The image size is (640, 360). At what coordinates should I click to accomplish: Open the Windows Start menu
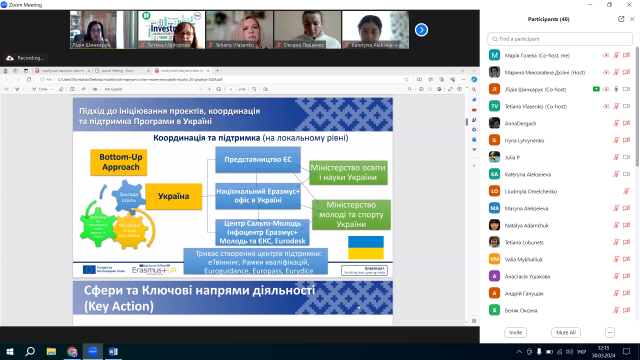10,351
